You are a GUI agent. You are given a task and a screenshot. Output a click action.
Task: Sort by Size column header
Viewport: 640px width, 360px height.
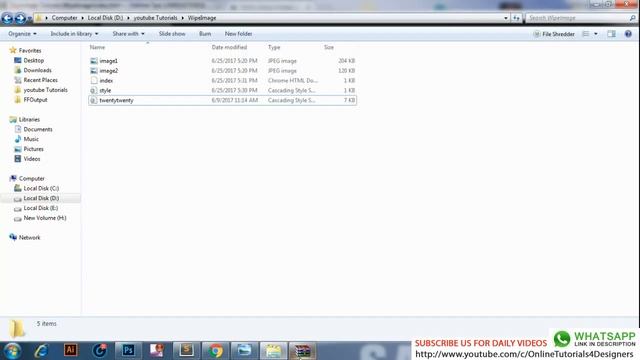329,47
